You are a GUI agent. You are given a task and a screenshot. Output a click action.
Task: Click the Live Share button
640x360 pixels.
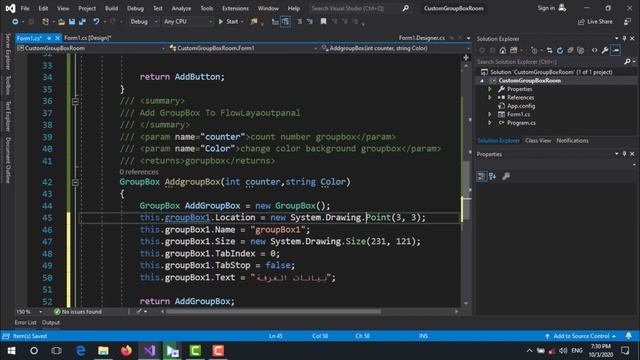595,22
